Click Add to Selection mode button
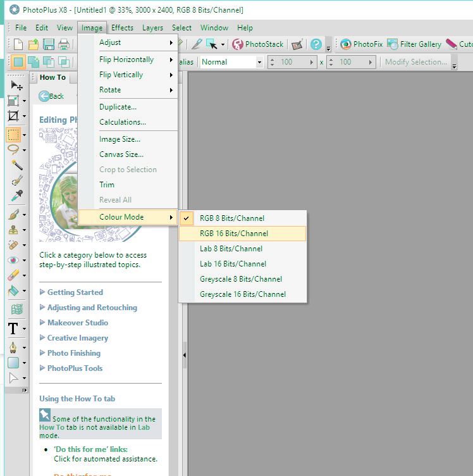The height and width of the screenshot is (476, 473). tap(34, 62)
